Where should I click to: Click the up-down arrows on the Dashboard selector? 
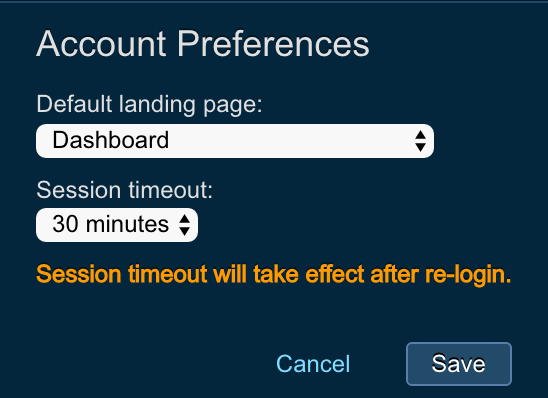pos(420,141)
